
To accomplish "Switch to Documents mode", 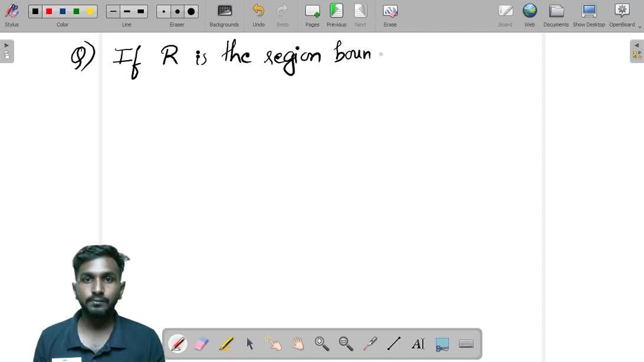I will [556, 15].
